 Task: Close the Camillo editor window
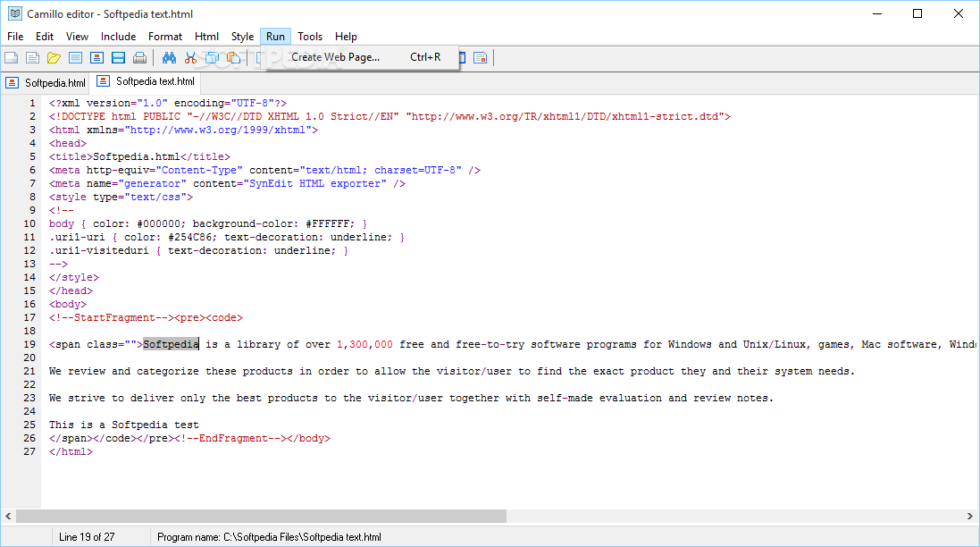(x=959, y=13)
